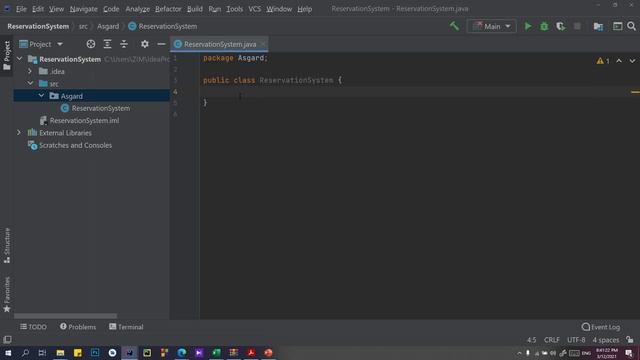Toggle the Structure tool window on the left stripe
Image resolution: width=640 pixels, height=360 pixels.
pos(7,246)
